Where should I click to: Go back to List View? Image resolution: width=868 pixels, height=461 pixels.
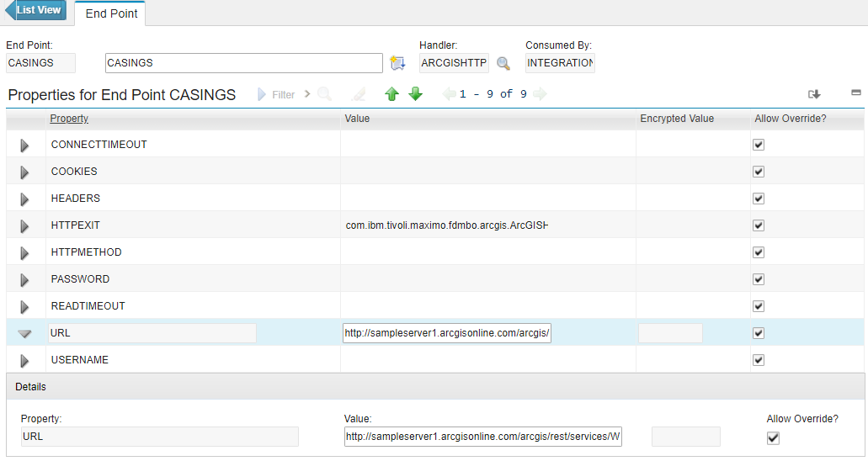click(35, 10)
